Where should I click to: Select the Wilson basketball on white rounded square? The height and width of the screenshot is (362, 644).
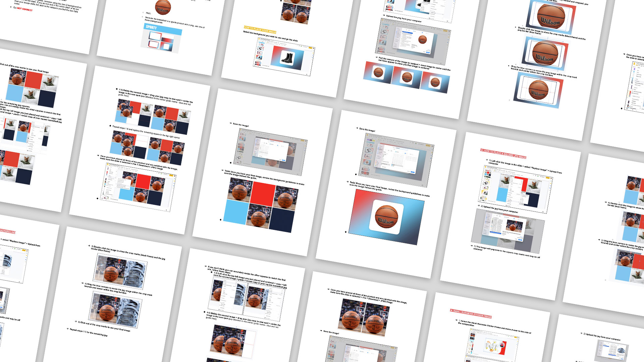coord(386,217)
